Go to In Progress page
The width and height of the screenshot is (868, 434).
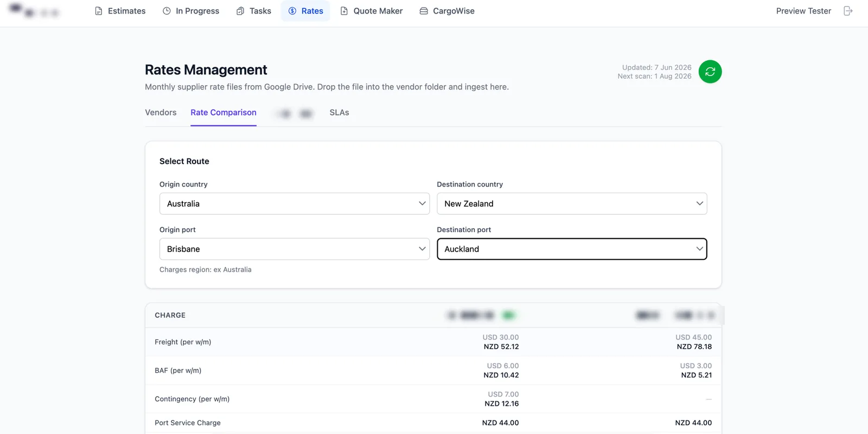pyautogui.click(x=191, y=11)
